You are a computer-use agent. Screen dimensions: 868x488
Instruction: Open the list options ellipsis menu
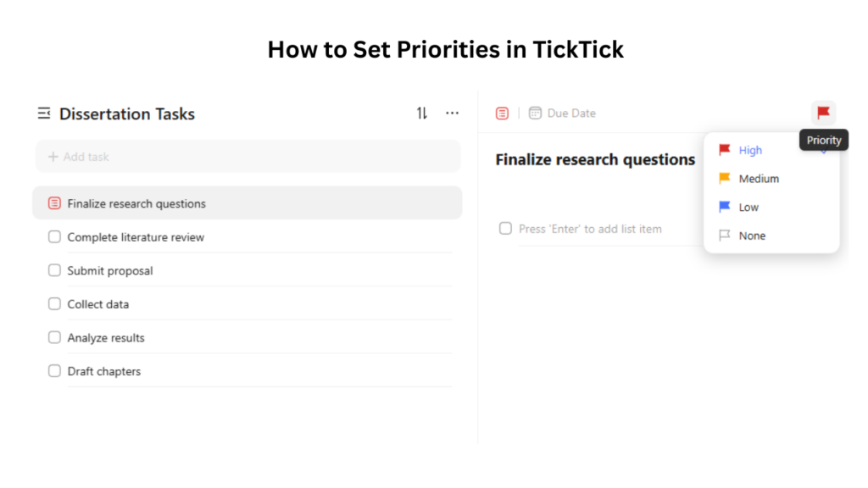point(452,112)
